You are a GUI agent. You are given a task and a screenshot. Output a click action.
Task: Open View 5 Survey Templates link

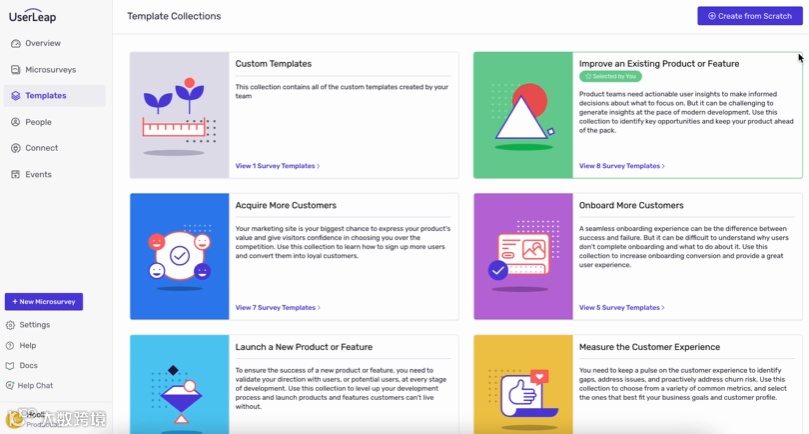(x=619, y=308)
